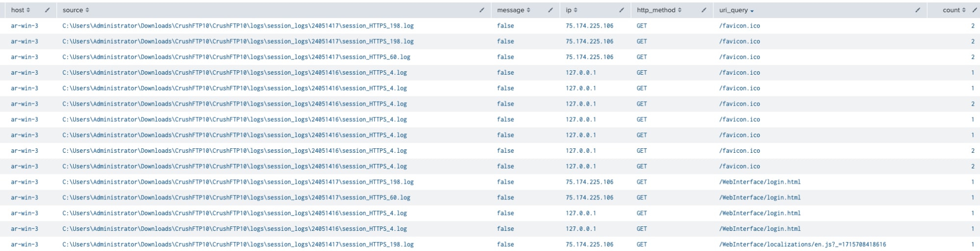Select IP 75.174.225.106 in the last row
Viewport: 980px width, 251px height.
589,245
